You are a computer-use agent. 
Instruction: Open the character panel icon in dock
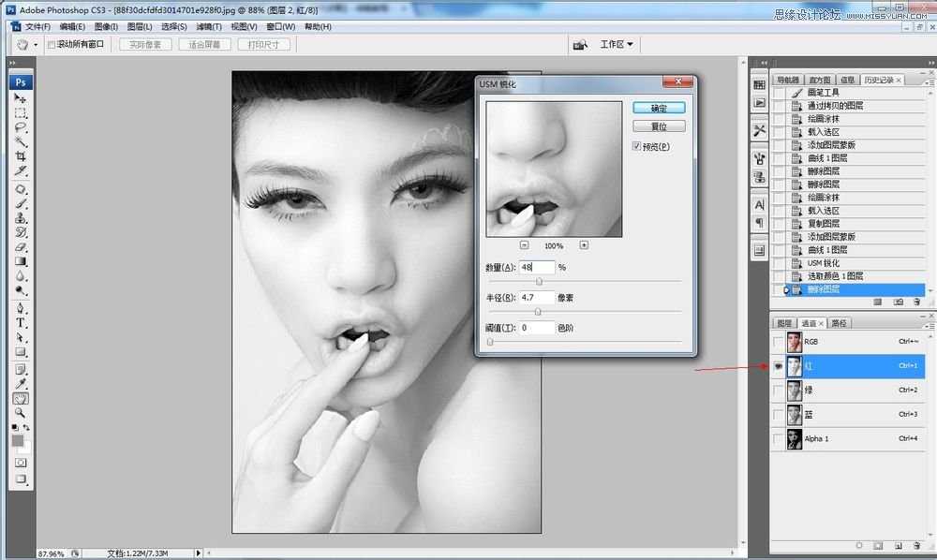coord(760,205)
